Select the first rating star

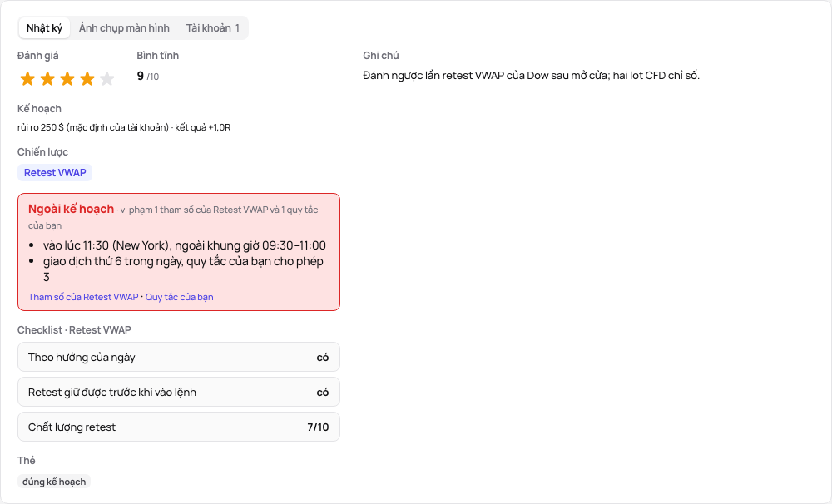27,78
